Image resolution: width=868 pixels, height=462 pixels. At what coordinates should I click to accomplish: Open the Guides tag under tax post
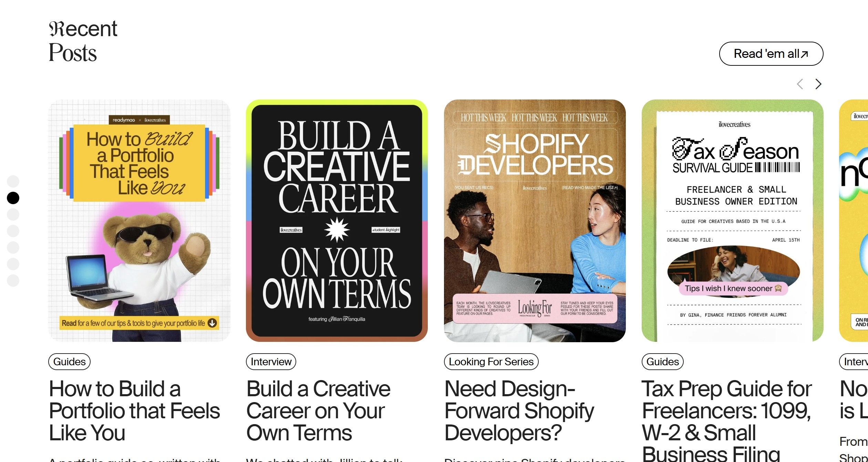(663, 362)
